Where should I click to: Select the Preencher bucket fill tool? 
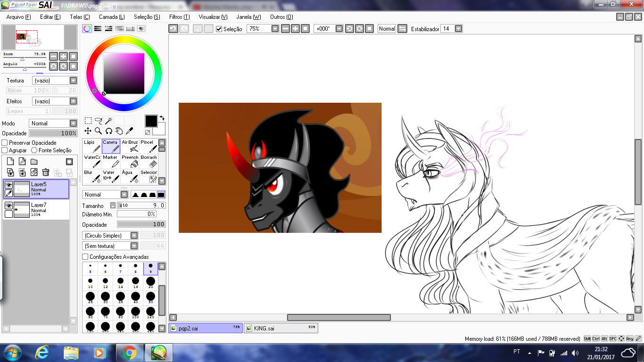point(130,161)
